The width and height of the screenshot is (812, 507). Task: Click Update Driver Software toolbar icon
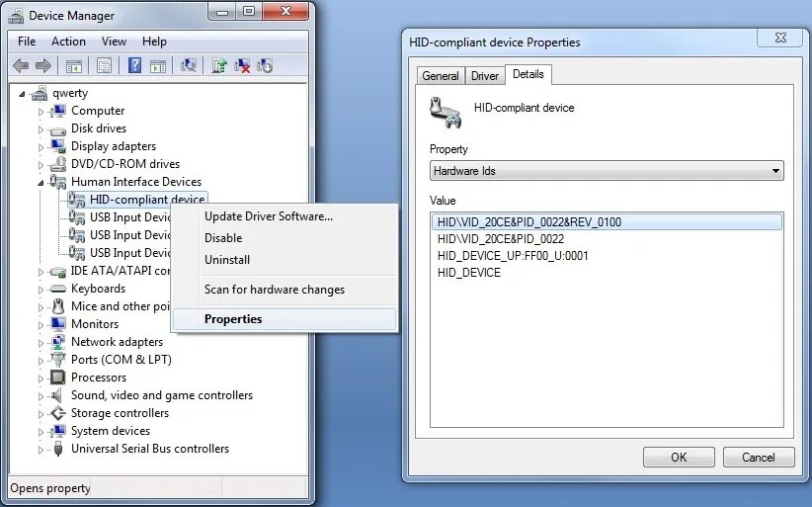click(219, 66)
